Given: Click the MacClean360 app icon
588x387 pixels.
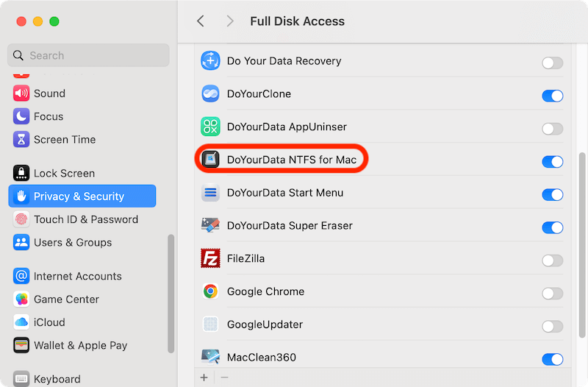Looking at the screenshot, I should [x=210, y=357].
